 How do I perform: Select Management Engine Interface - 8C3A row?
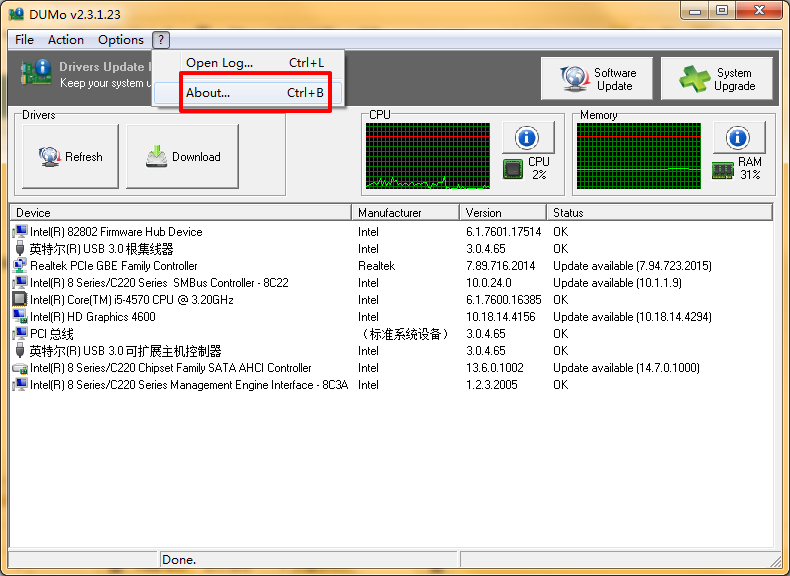(391, 385)
